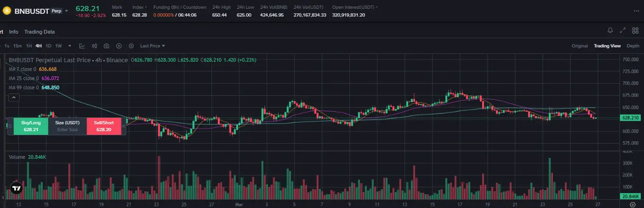This screenshot has height=208, width=644.
Task: Click the Mar date label on time axis
Action: [239, 203]
